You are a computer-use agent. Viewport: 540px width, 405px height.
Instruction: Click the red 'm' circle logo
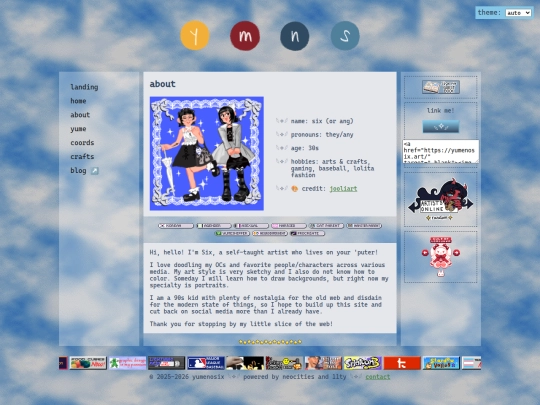click(x=245, y=35)
